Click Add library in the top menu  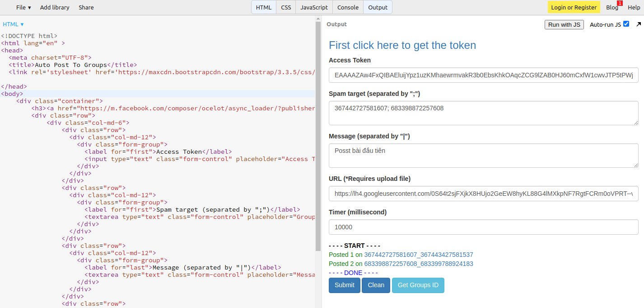[55, 7]
